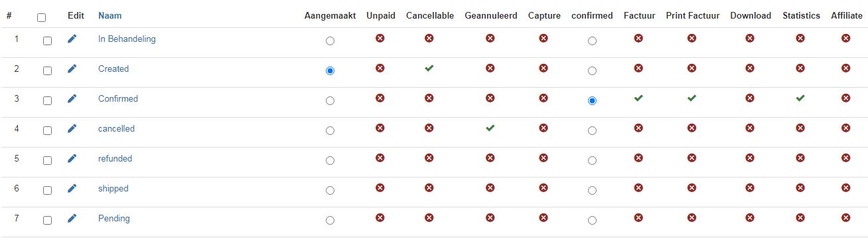Click the edit pencil for In Behandeling row

[72, 39]
